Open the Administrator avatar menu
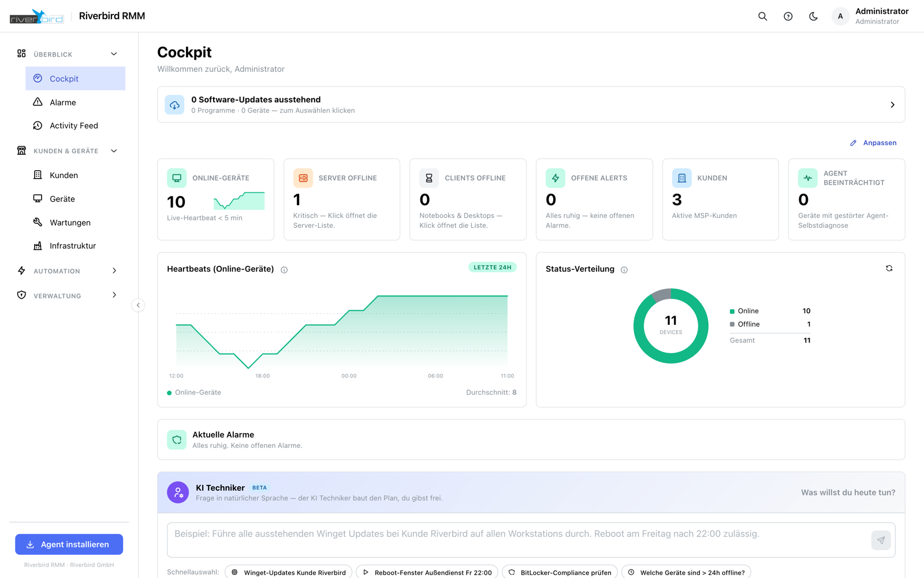This screenshot has height=578, width=924. 840,16
